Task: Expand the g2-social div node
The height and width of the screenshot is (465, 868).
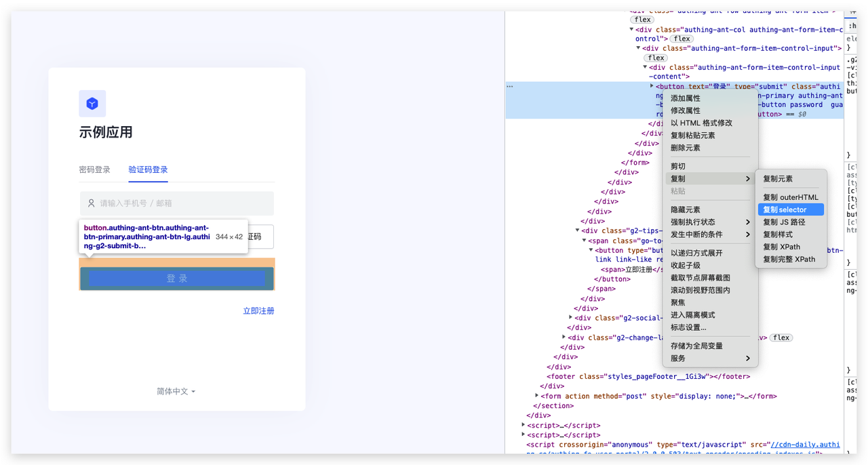Action: click(570, 318)
